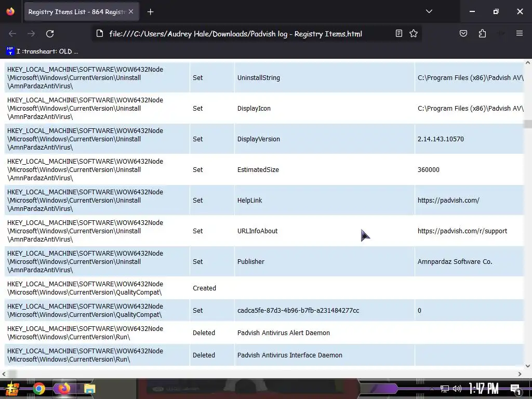Open the volume tray icon
The height and width of the screenshot is (399, 532).
click(x=457, y=389)
